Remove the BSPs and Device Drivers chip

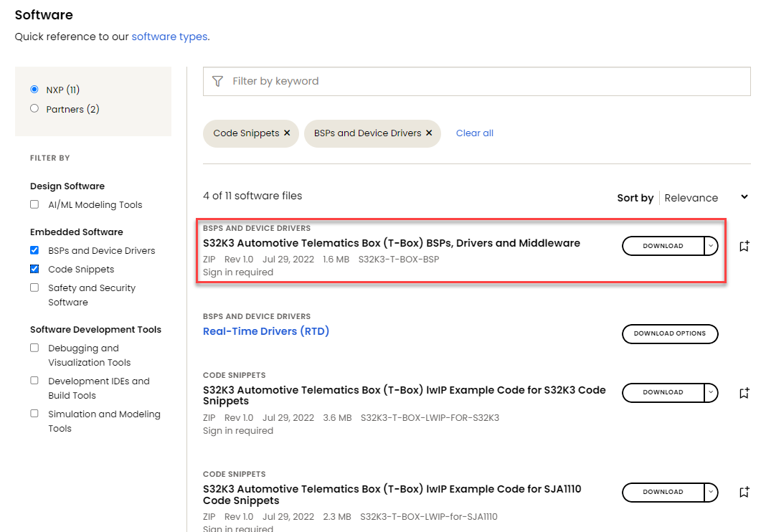429,133
